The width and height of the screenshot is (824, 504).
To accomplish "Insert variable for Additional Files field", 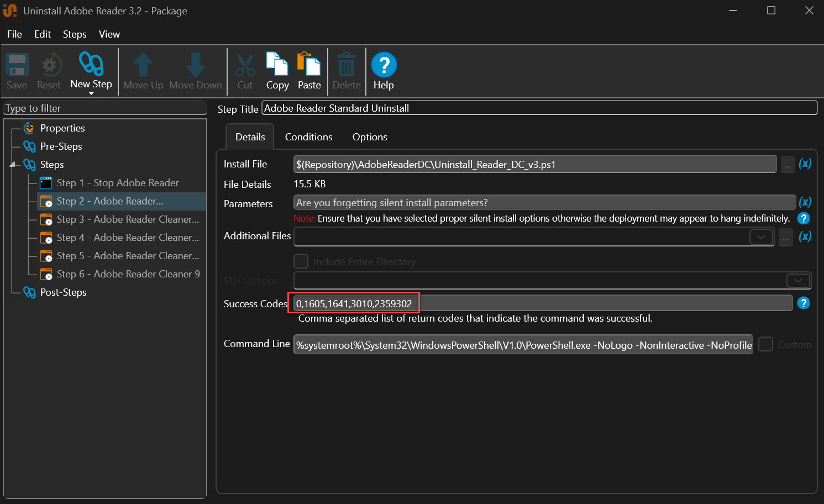I will click(805, 237).
